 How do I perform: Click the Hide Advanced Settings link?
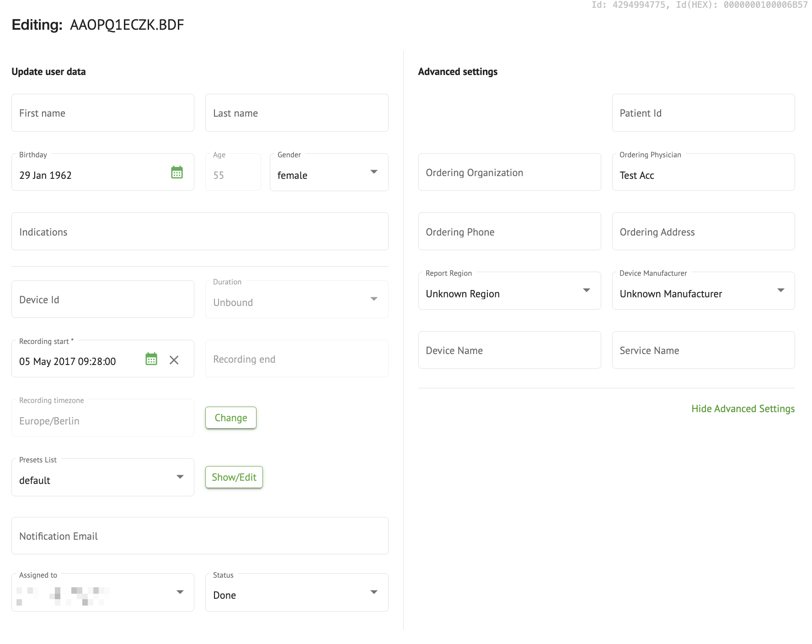[743, 408]
